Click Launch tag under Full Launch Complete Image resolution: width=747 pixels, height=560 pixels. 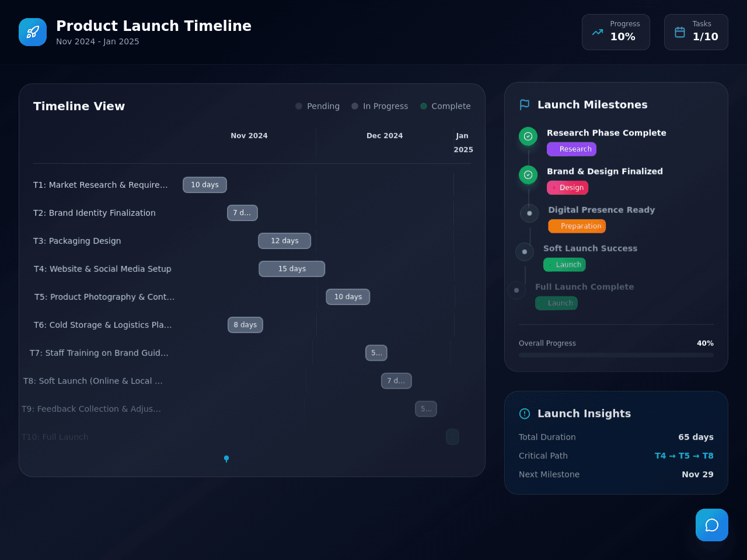556,303
